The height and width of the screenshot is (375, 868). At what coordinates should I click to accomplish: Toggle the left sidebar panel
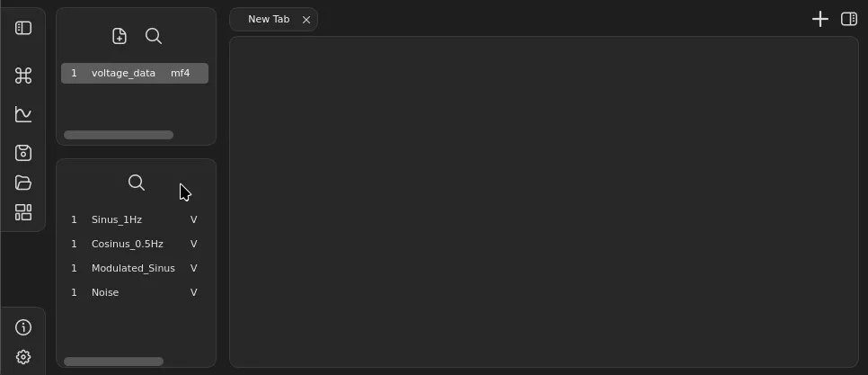pos(23,28)
